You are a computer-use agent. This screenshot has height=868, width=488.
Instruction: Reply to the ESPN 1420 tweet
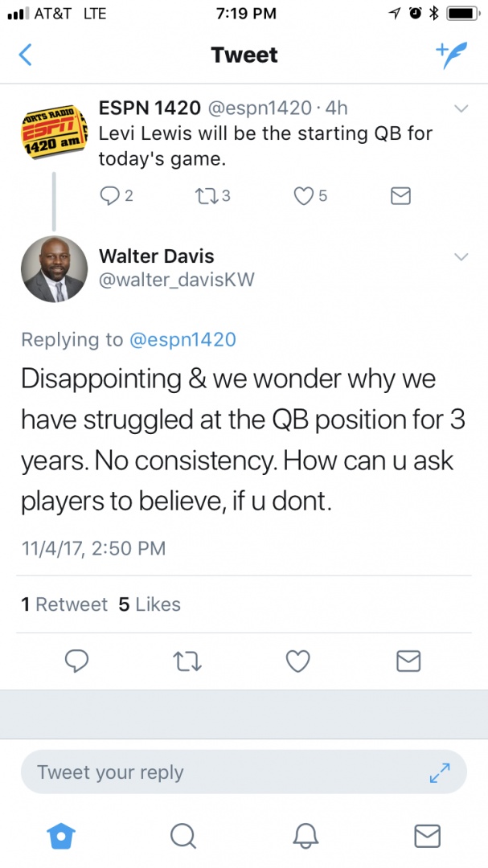(x=117, y=195)
